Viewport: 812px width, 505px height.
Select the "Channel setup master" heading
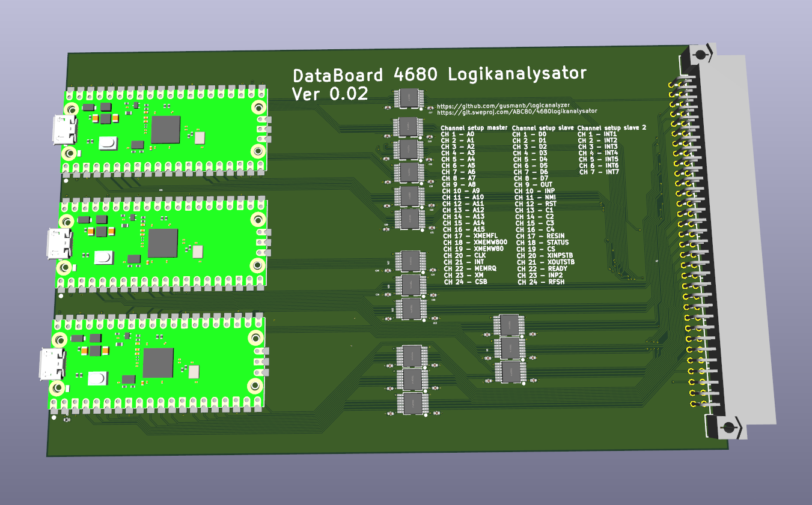(474, 128)
